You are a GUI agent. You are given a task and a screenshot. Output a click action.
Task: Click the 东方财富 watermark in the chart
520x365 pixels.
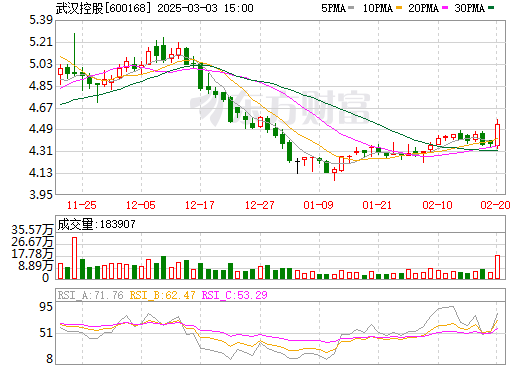pyautogui.click(x=280, y=108)
